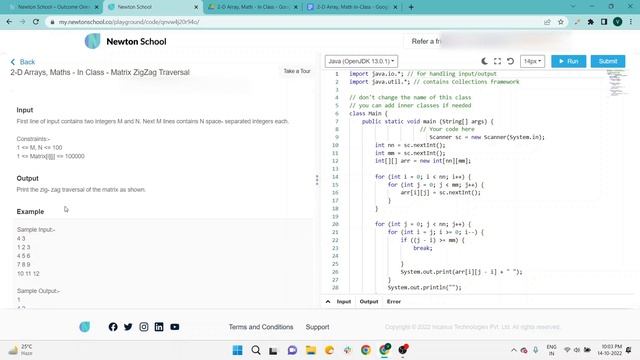Open the Error tab in console
Viewport: 640px width, 360px height.
[394, 302]
